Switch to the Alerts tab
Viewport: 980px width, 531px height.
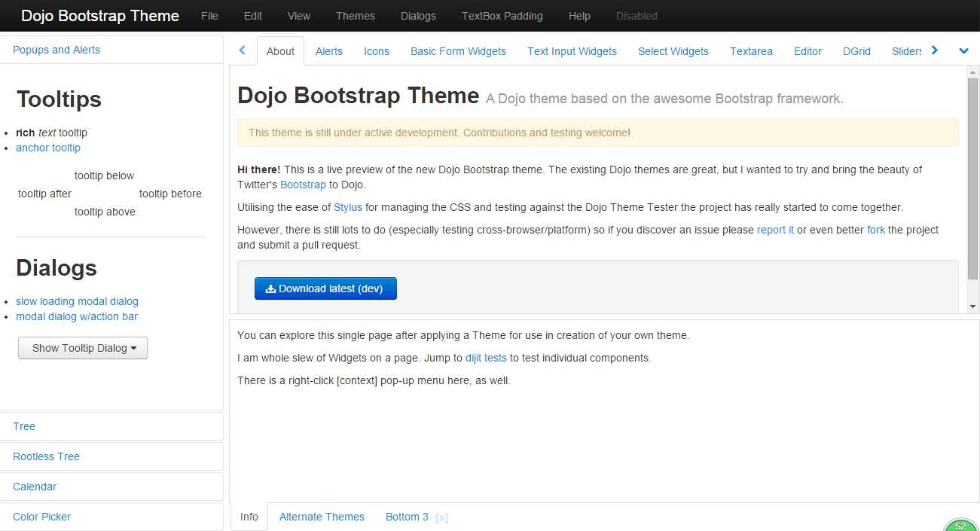point(329,51)
